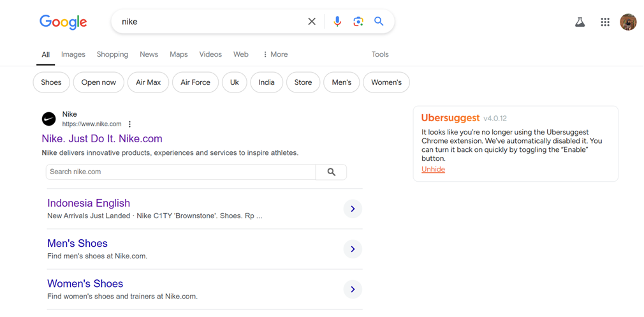
Task: Start voice search with the microphone icon
Action: click(x=337, y=21)
